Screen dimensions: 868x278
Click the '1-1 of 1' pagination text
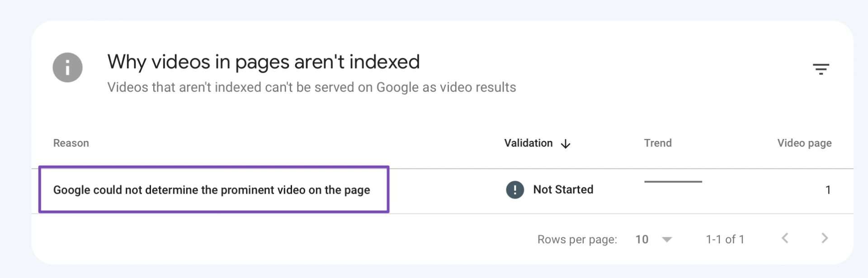[725, 239]
